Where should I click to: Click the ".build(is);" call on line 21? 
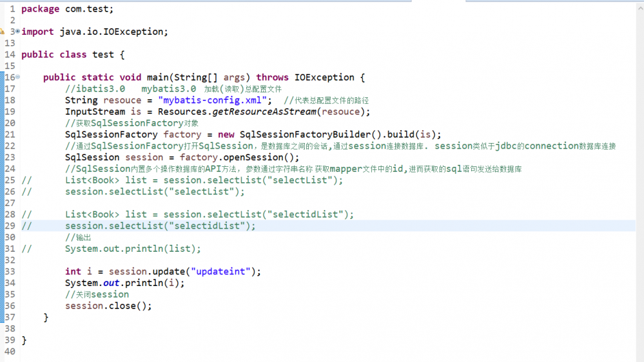412,135
